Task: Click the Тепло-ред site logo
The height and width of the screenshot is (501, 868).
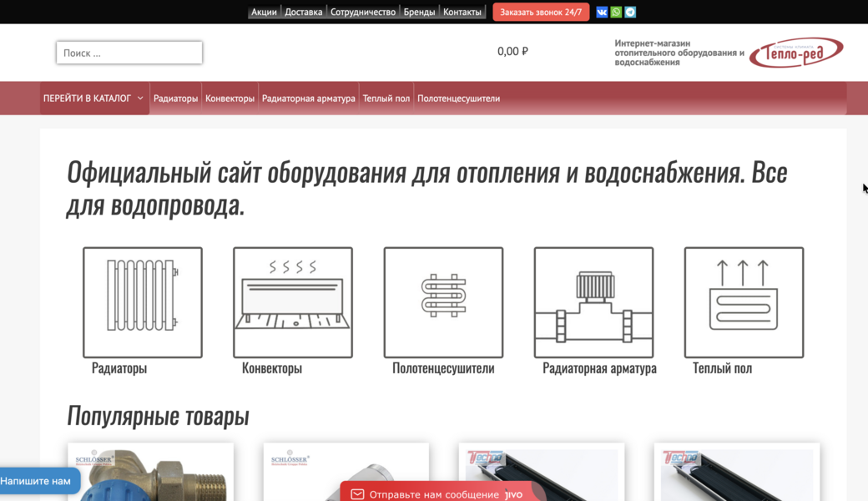Action: [x=795, y=53]
